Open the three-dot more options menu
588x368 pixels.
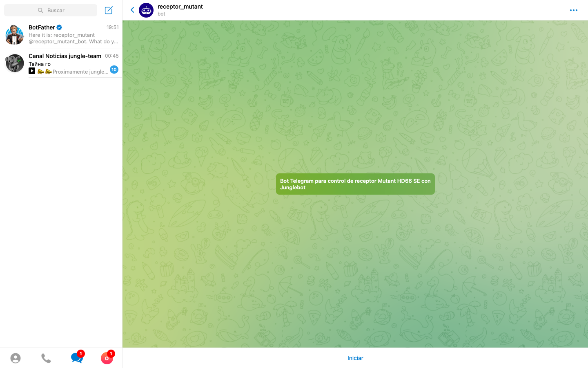pyautogui.click(x=573, y=10)
